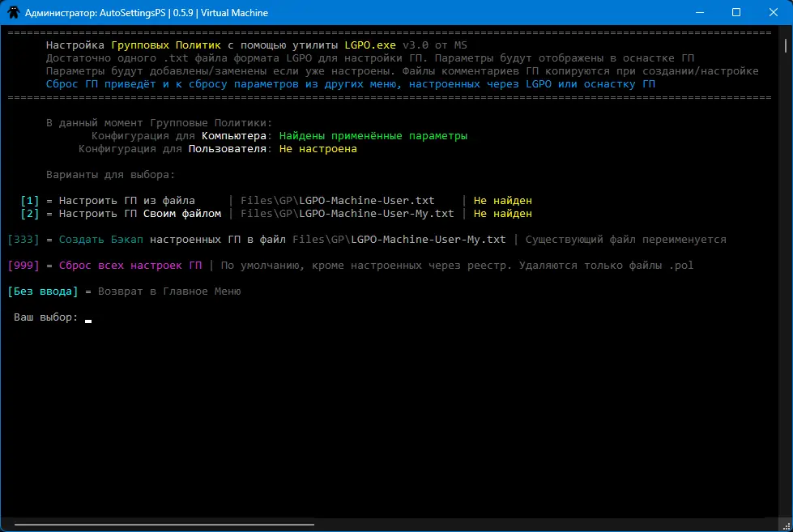Click 'v3.0 от MS' version text
793x532 pixels.
pos(435,45)
